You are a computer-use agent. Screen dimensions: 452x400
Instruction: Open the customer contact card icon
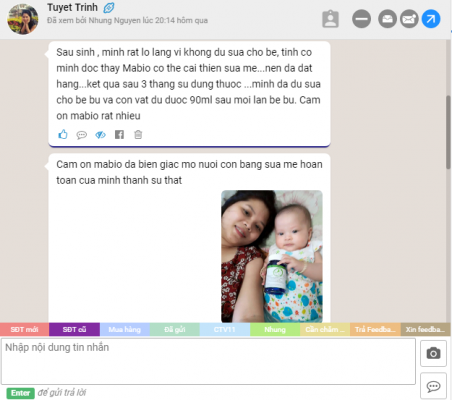coord(330,19)
